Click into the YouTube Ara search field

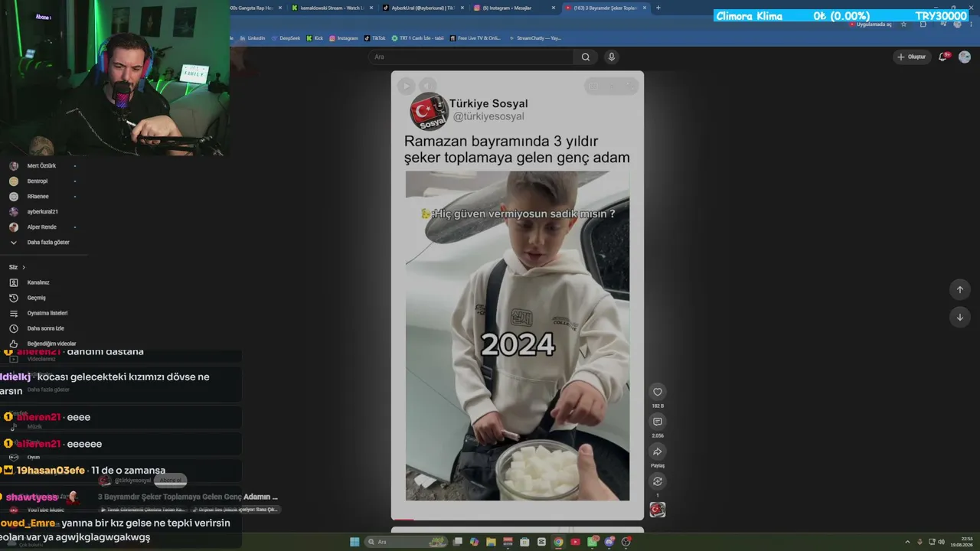click(471, 57)
